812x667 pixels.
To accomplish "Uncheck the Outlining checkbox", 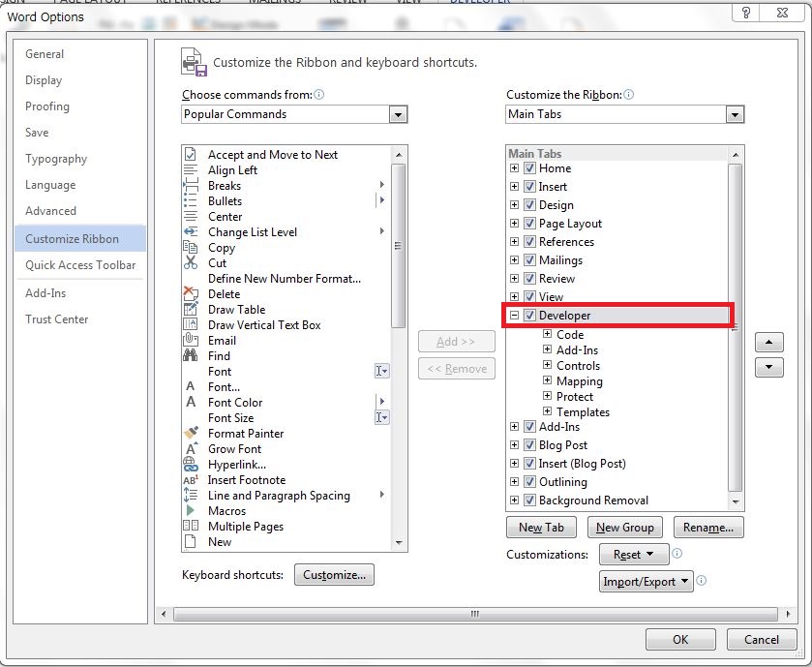I will coord(529,481).
